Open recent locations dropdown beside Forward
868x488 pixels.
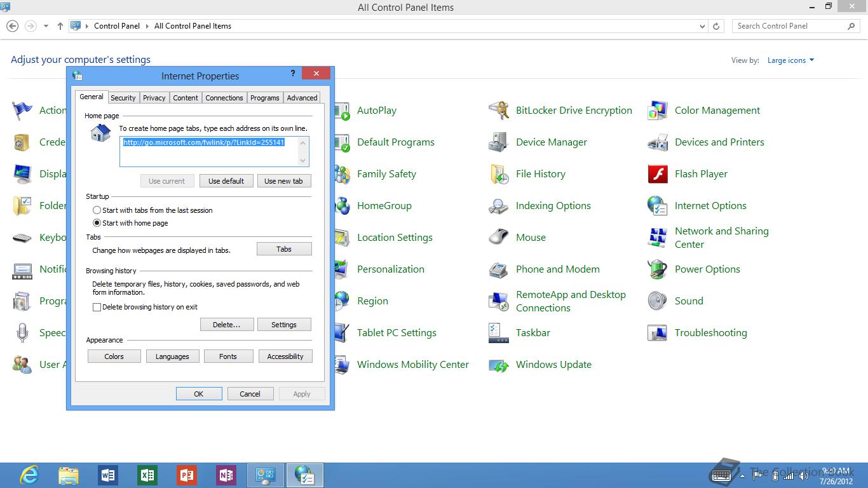click(46, 26)
